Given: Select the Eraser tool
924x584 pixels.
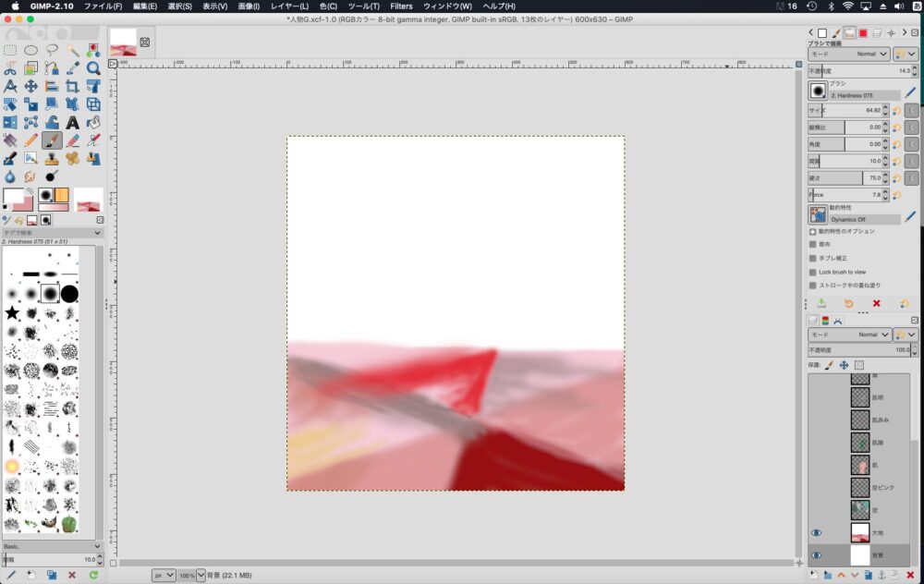Looking at the screenshot, I should (73, 140).
